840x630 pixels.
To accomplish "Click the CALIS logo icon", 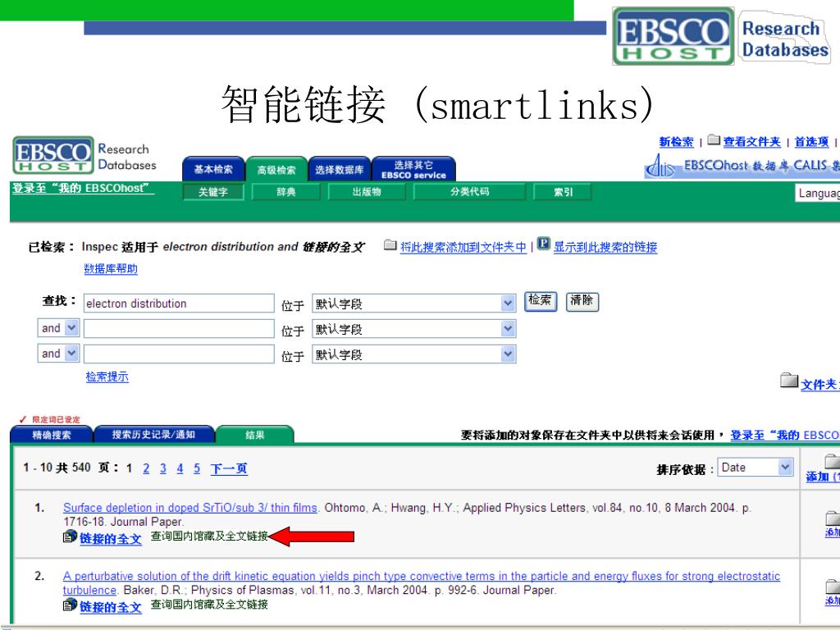I will (x=660, y=166).
